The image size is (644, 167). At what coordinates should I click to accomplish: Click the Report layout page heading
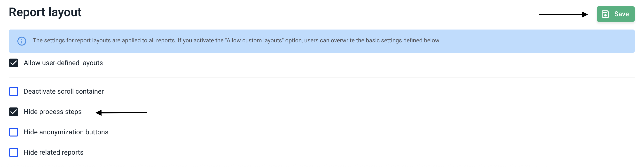[45, 12]
